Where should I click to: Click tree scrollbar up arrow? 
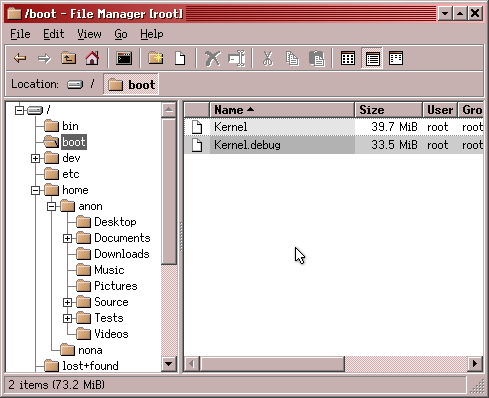[169, 110]
